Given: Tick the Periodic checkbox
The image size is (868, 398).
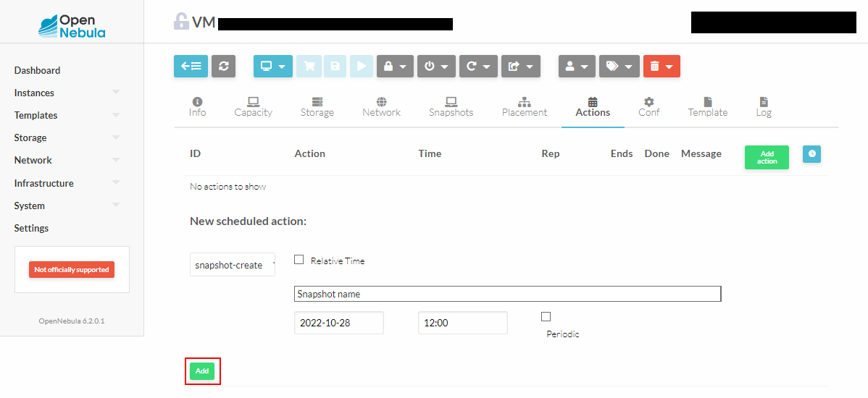Looking at the screenshot, I should coord(546,316).
